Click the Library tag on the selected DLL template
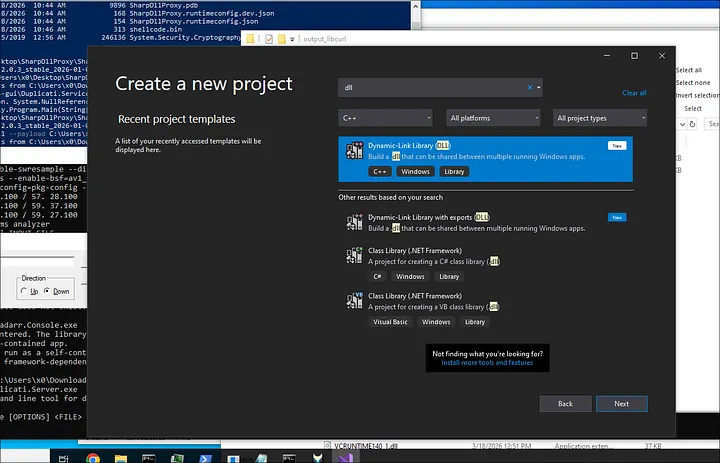 tap(454, 171)
